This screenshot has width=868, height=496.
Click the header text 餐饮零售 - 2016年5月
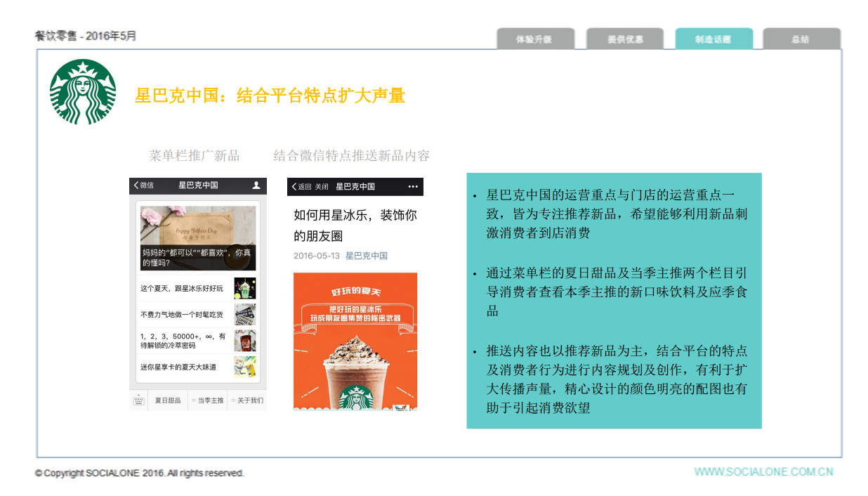pos(86,36)
